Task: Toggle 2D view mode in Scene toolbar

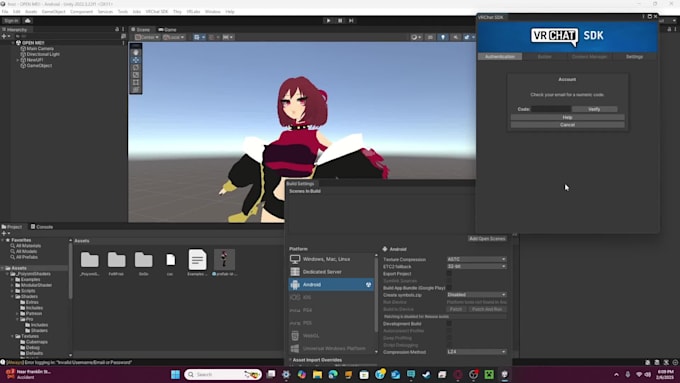Action: click(x=430, y=37)
